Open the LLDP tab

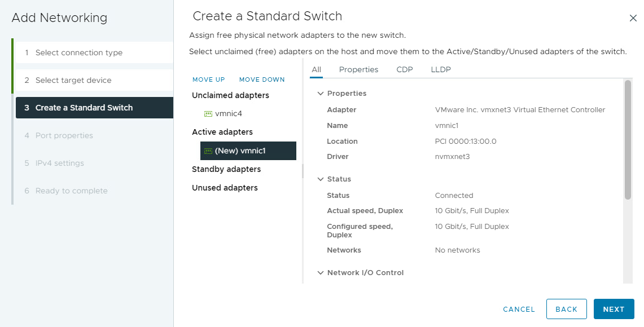coord(441,69)
